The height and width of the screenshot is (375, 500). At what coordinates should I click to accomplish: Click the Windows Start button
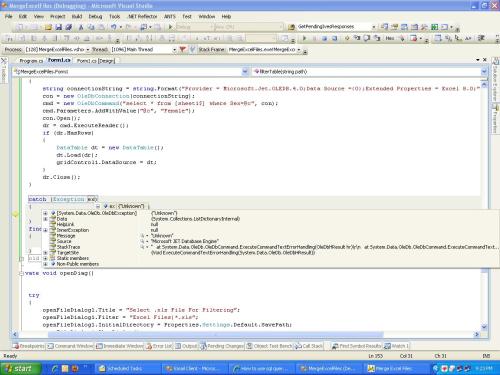[x=21, y=368]
